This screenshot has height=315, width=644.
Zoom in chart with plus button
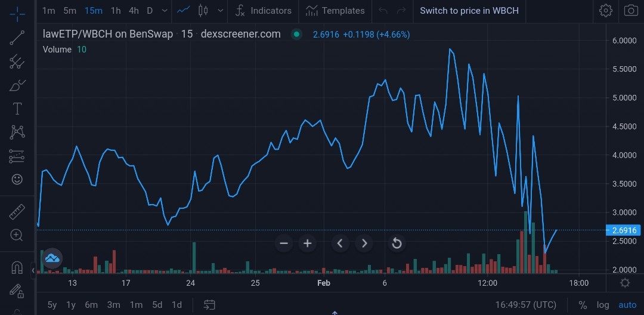click(x=307, y=243)
